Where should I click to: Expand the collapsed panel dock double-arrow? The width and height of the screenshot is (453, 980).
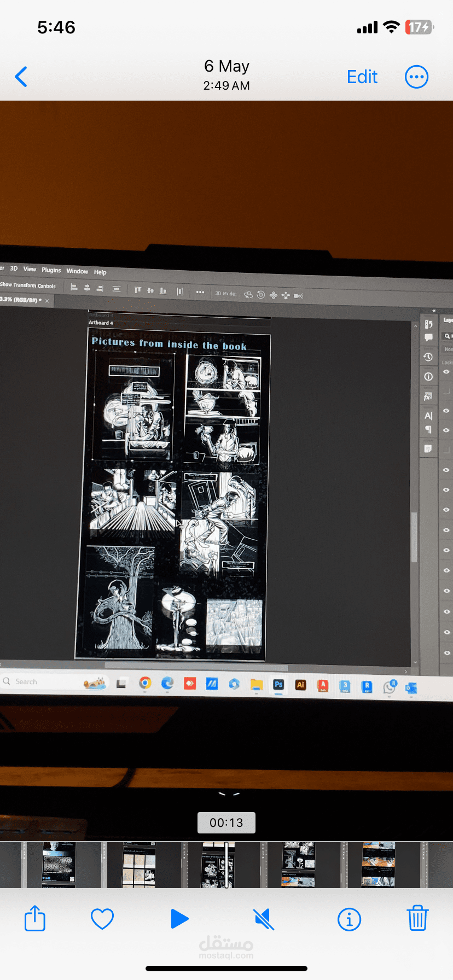pyautogui.click(x=434, y=311)
